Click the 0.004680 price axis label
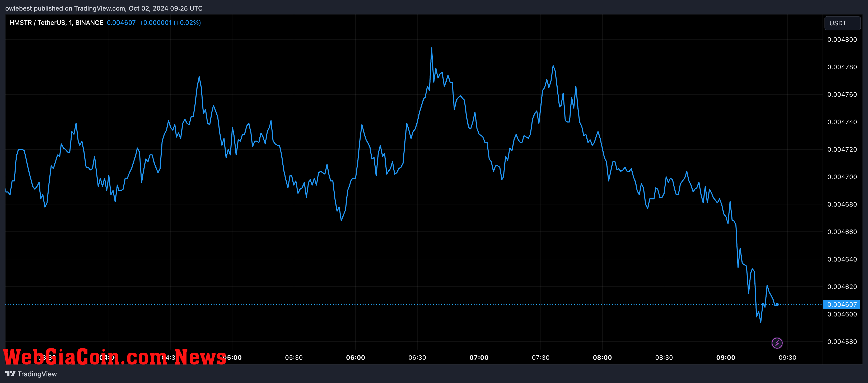The width and height of the screenshot is (868, 383). coord(842,204)
